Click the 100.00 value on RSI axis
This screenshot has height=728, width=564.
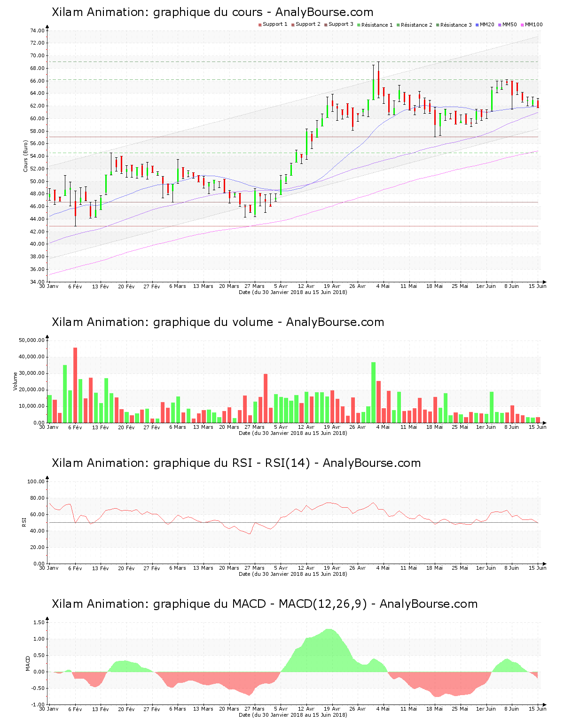36,481
